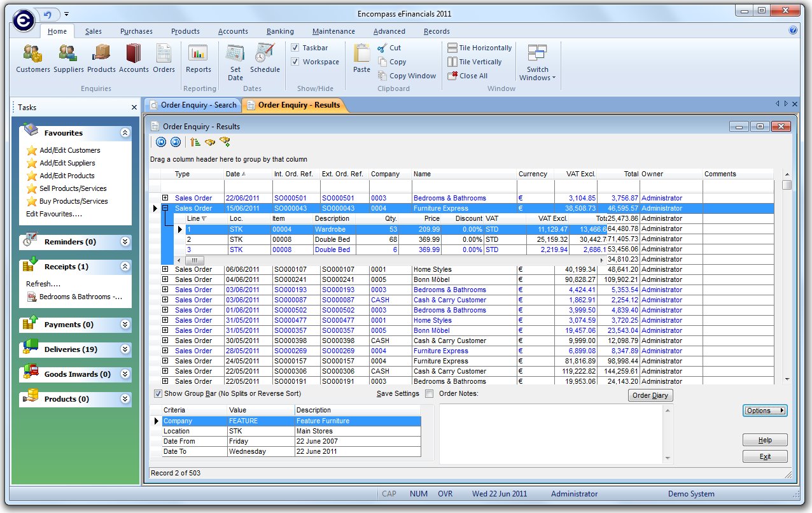Expand the Payments (0) panel
The image size is (812, 513).
[125, 325]
